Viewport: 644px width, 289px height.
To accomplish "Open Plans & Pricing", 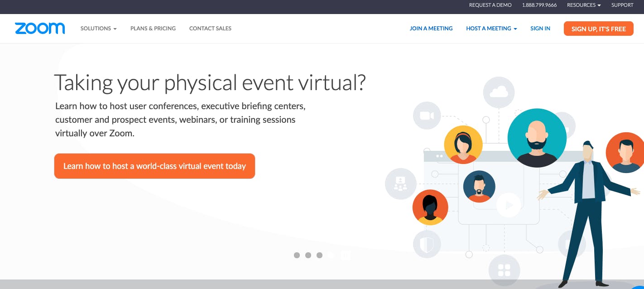I will click(x=153, y=29).
